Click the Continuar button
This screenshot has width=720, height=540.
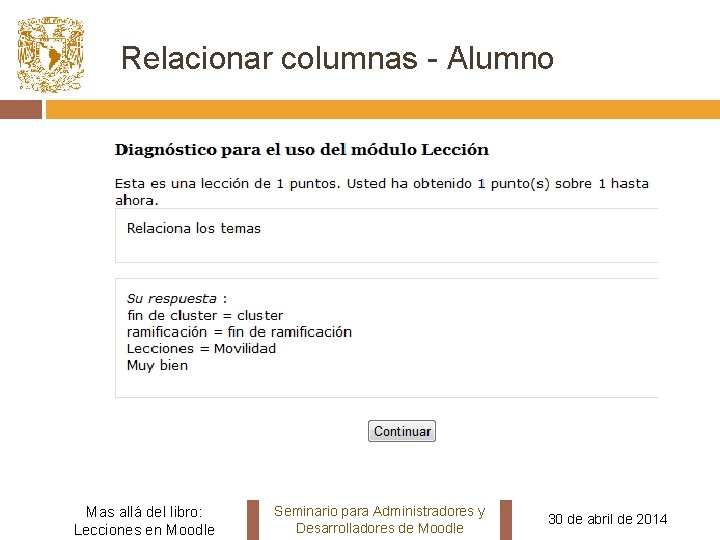(x=402, y=431)
